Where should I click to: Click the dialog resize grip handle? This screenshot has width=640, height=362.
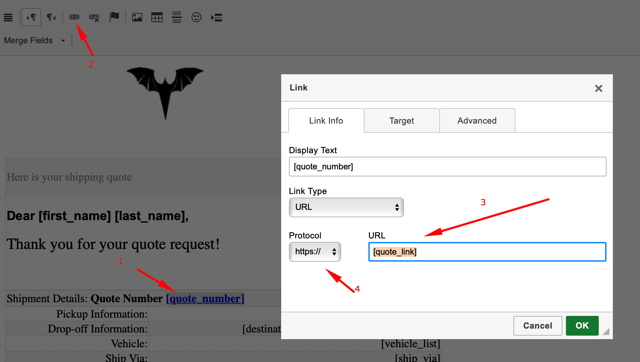point(606,331)
